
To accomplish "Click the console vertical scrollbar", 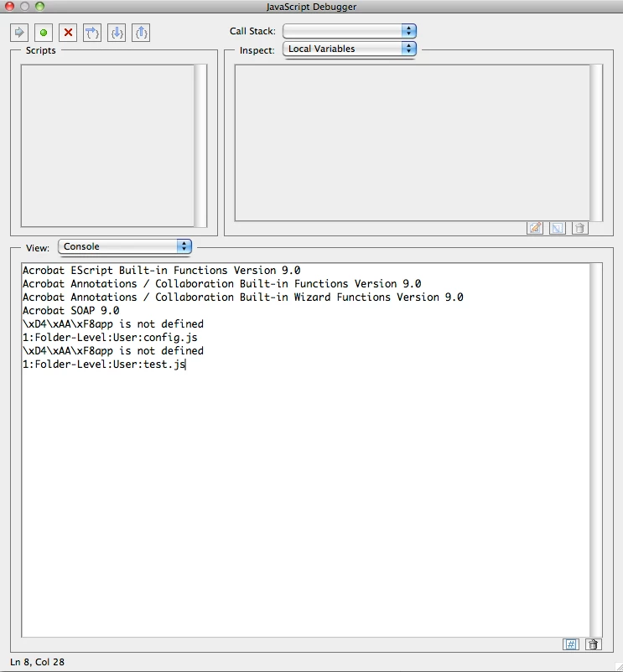I will [596, 450].
